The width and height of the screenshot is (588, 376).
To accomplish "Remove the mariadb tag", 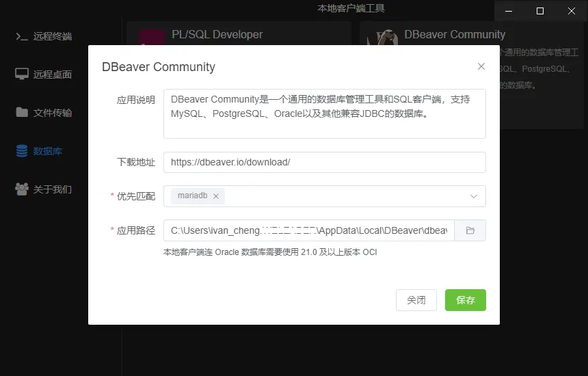I will pyautogui.click(x=216, y=196).
